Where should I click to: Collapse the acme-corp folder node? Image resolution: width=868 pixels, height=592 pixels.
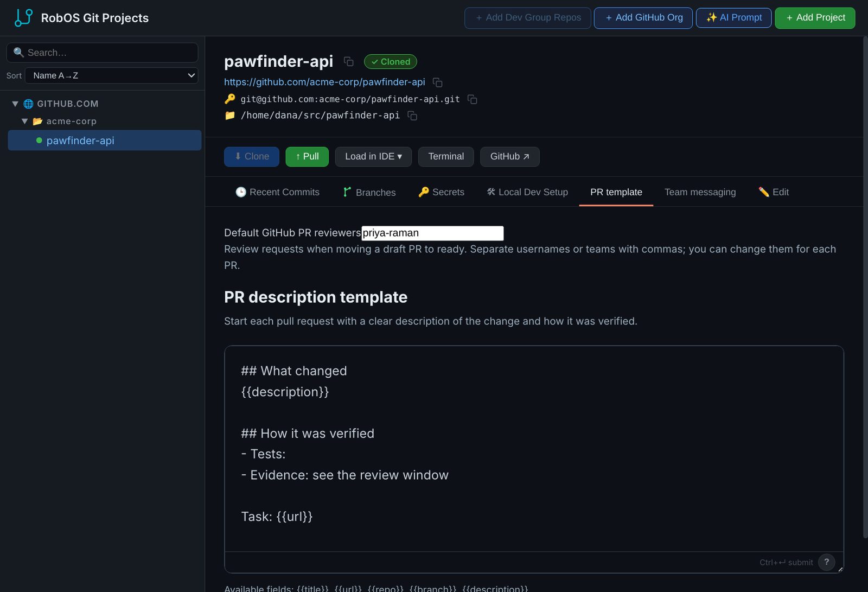[24, 121]
